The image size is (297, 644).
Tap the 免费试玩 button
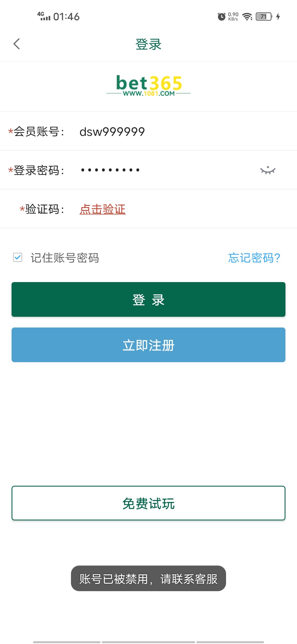pos(148,503)
